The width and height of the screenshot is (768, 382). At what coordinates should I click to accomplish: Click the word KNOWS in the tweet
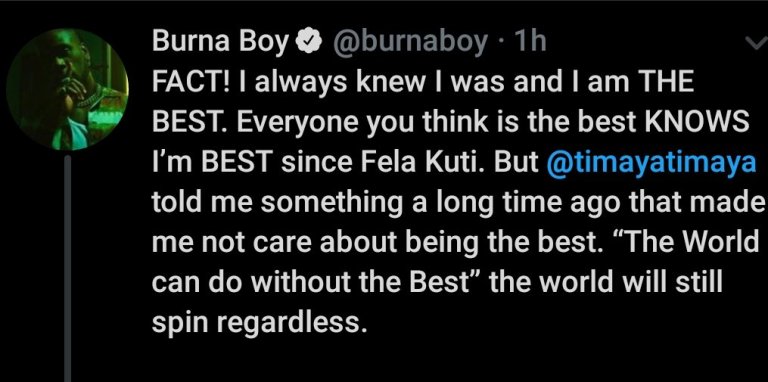click(x=696, y=123)
